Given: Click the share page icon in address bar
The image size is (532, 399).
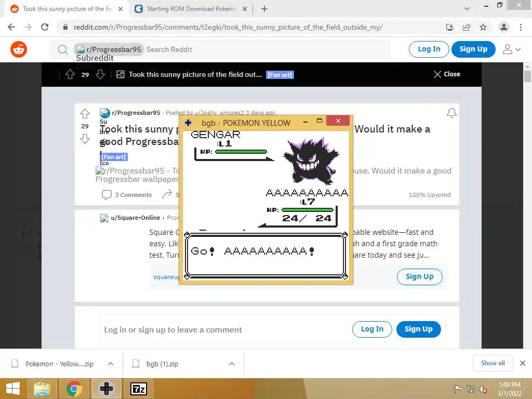Looking at the screenshot, I should tap(467, 27).
